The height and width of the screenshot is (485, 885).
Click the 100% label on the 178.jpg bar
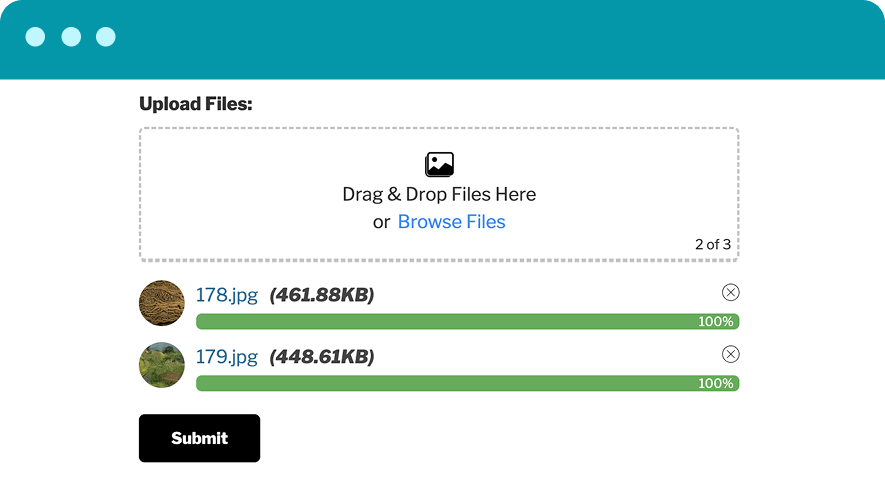point(716,321)
